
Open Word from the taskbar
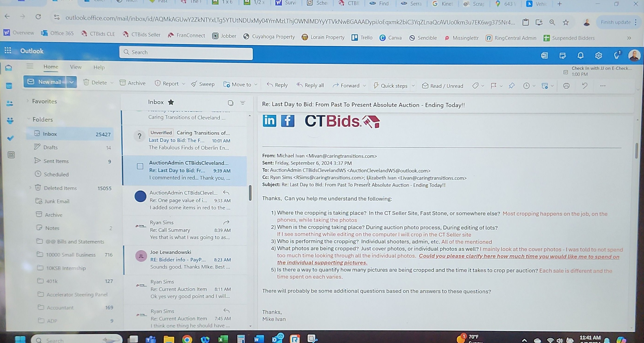258,339
